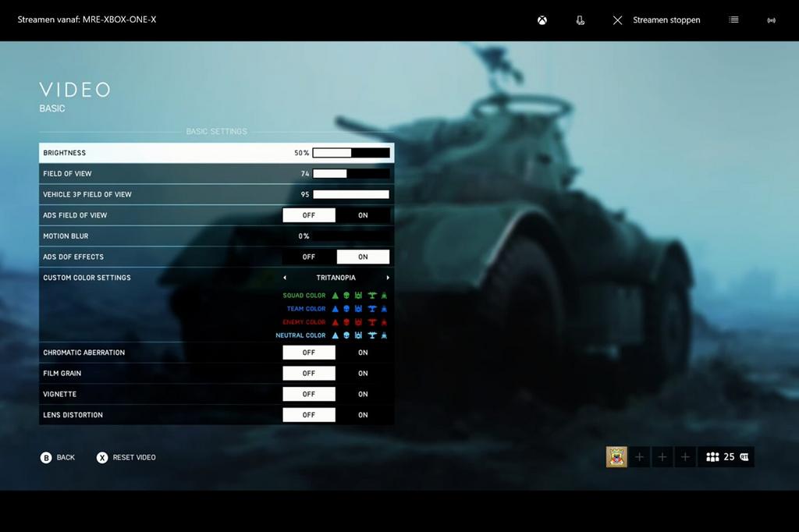799x532 pixels.
Task: Adjust the Brightness slider bar
Action: click(x=351, y=153)
